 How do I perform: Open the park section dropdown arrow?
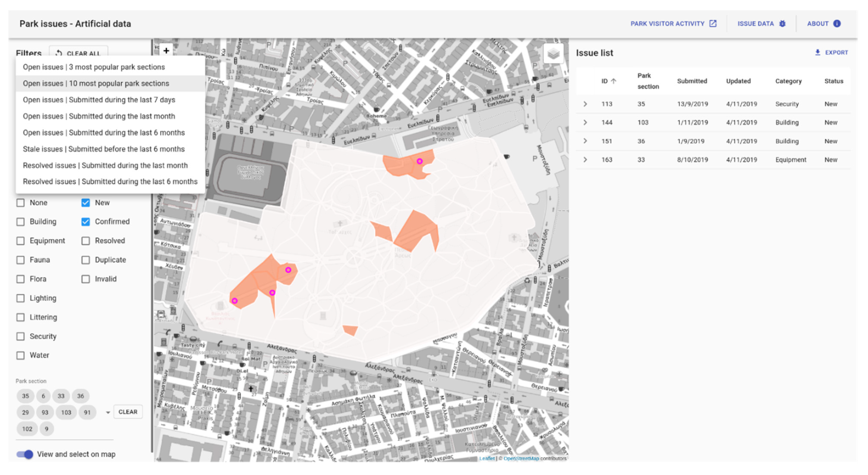point(108,412)
